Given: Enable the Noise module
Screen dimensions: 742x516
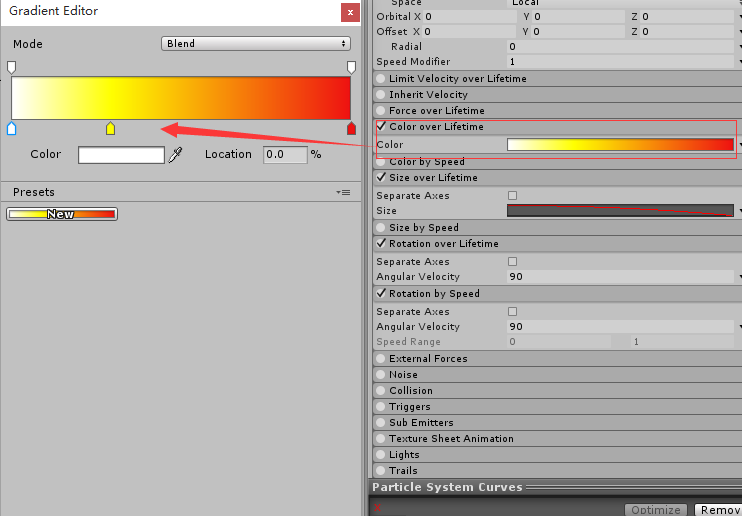Looking at the screenshot, I should tap(380, 375).
